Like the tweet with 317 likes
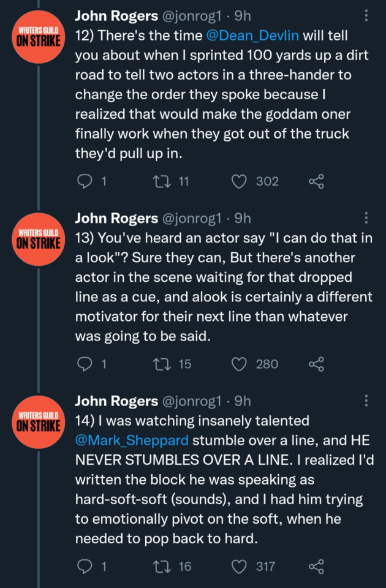This screenshot has height=588, width=386. (240, 567)
